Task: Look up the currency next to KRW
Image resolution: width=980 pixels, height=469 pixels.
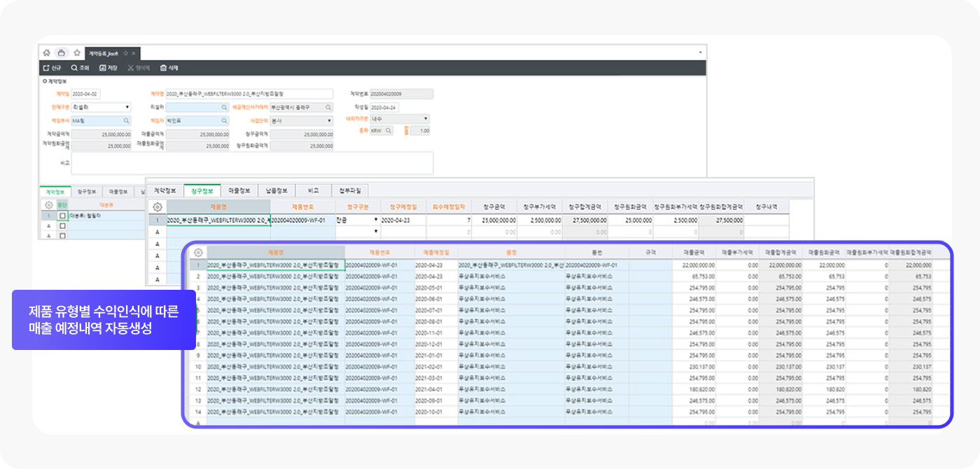Action: 388,130
